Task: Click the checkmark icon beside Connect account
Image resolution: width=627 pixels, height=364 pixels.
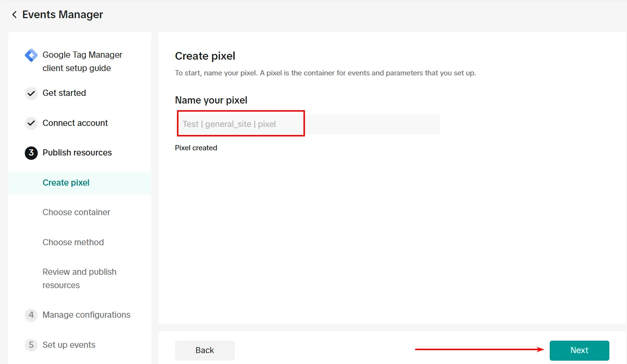Action: click(x=31, y=123)
